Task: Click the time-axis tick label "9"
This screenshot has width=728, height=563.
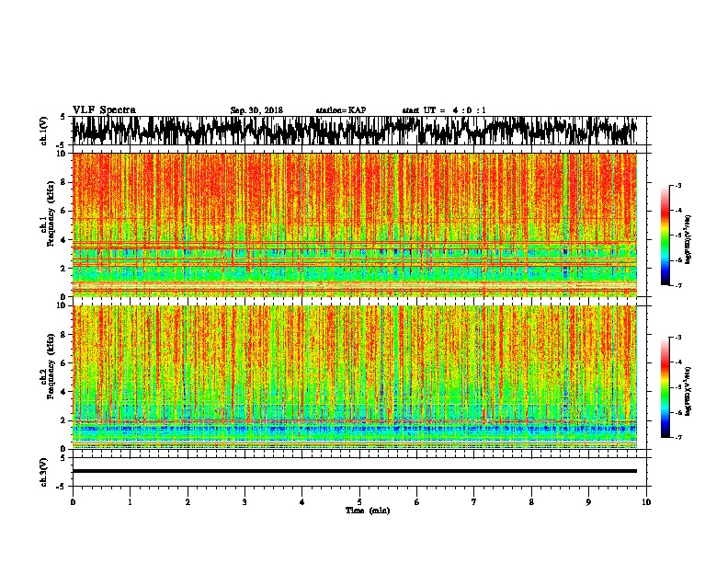Action: 588,502
